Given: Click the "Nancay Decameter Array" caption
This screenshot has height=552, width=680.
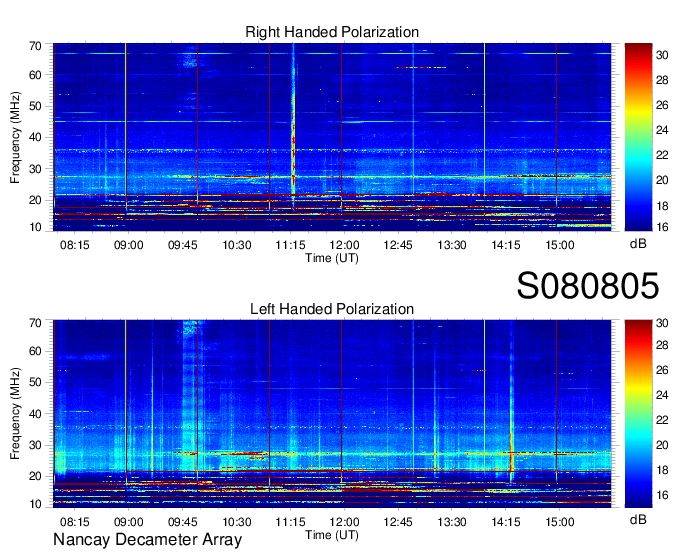Looking at the screenshot, I should pos(147,539).
